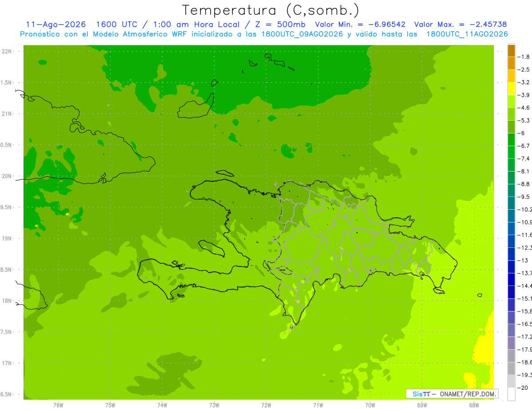The height and width of the screenshot is (411, 532).
Task: Click the "18N" latitude label
Action: 7,301
